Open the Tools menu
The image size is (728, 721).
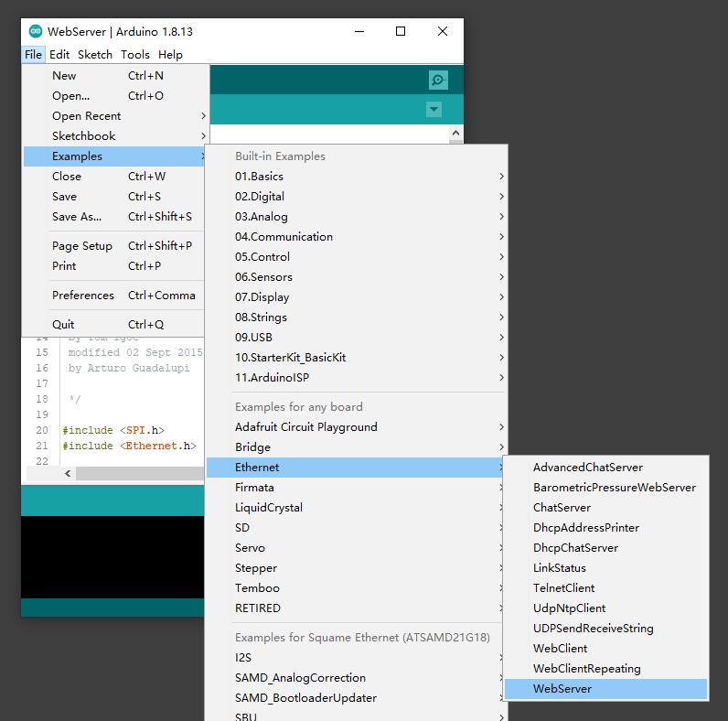click(x=135, y=54)
